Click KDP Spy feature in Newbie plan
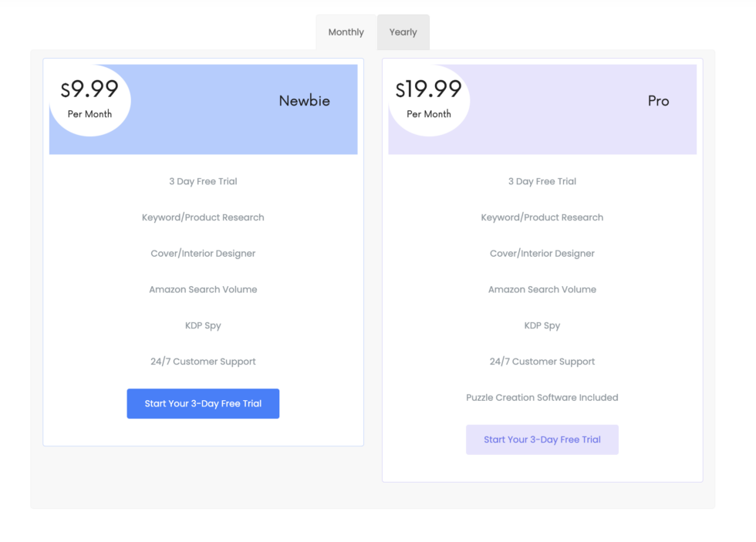Screen dimensions: 756x542 203,325
